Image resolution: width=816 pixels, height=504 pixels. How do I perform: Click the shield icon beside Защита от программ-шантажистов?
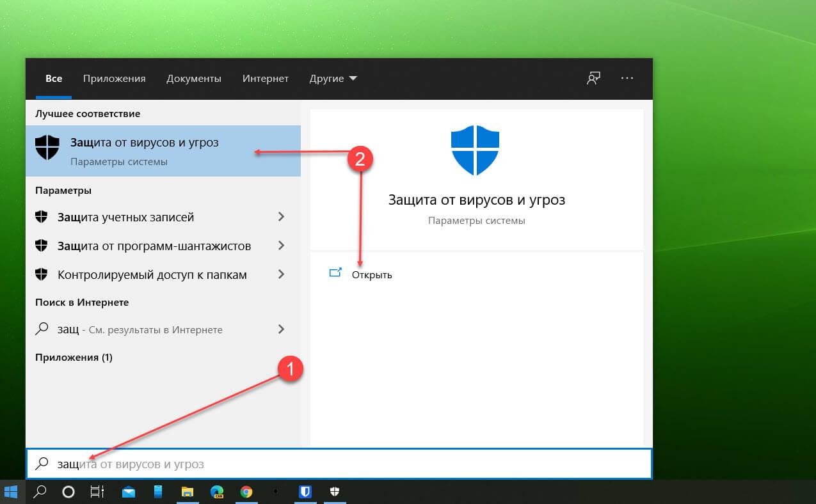(x=42, y=246)
